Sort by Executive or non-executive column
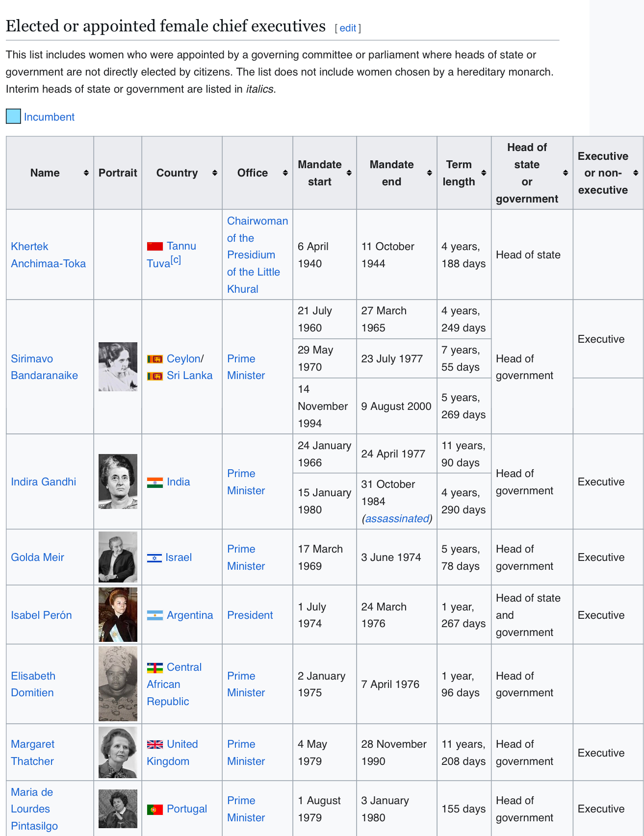 636,173
